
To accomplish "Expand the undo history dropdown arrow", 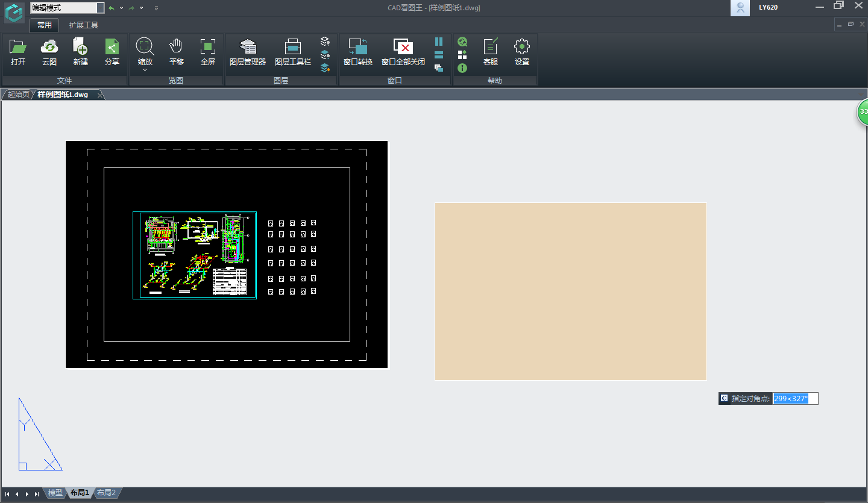I will pyautogui.click(x=121, y=8).
